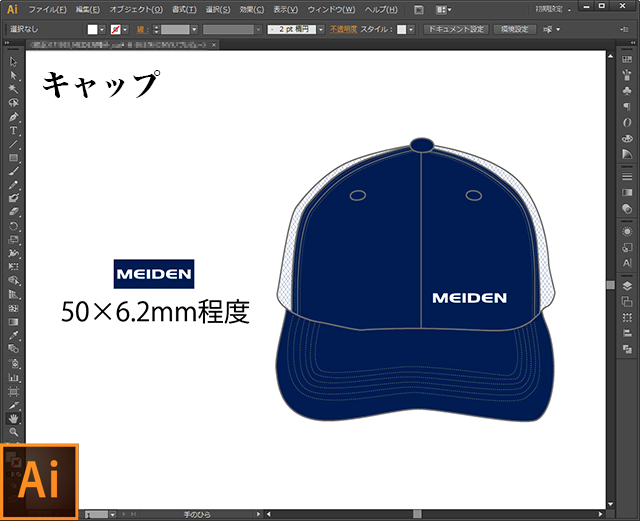640x521 pixels.
Task: Open the 2 pt 楕円 brush dropdown
Action: pyautogui.click(x=321, y=29)
